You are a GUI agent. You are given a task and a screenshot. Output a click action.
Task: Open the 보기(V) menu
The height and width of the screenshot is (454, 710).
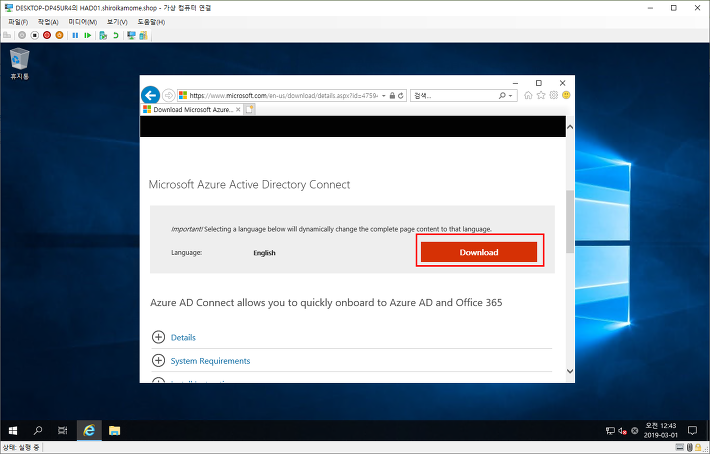117,22
